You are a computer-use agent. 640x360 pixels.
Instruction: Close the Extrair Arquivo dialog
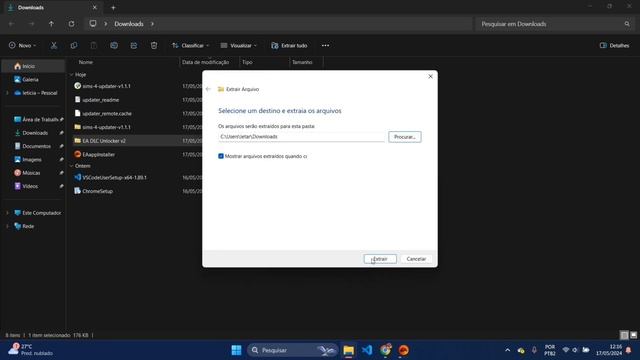tap(430, 76)
